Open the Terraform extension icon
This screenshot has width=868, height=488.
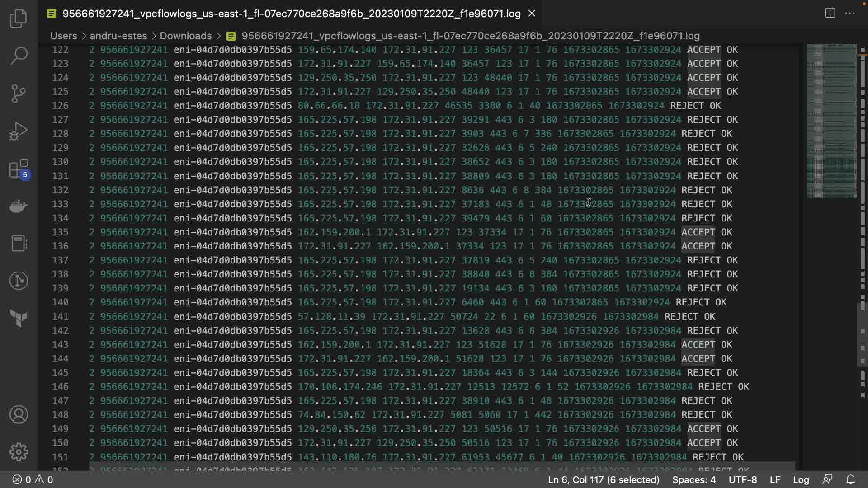pyautogui.click(x=19, y=319)
